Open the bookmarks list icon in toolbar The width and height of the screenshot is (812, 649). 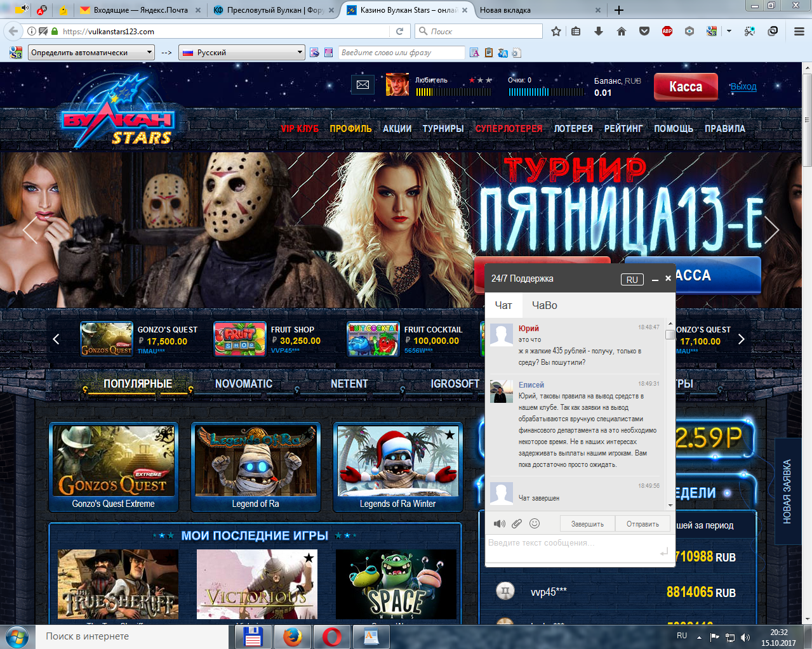[x=576, y=31]
